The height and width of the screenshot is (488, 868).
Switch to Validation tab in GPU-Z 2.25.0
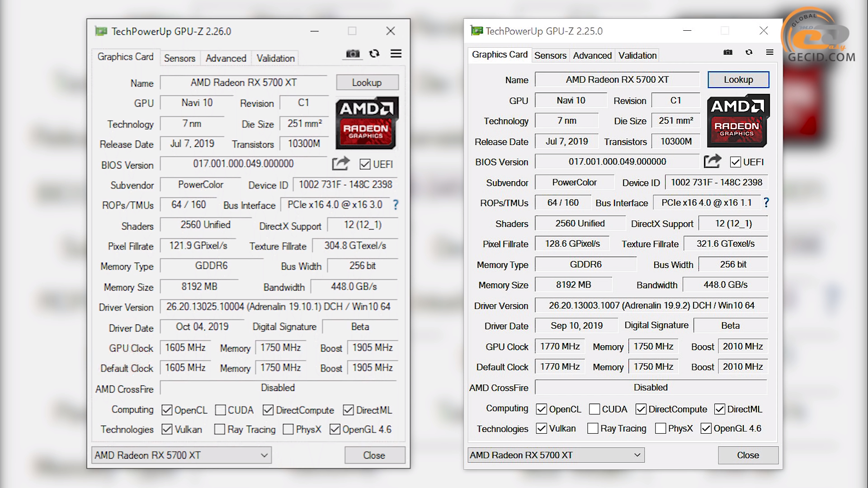tap(637, 56)
